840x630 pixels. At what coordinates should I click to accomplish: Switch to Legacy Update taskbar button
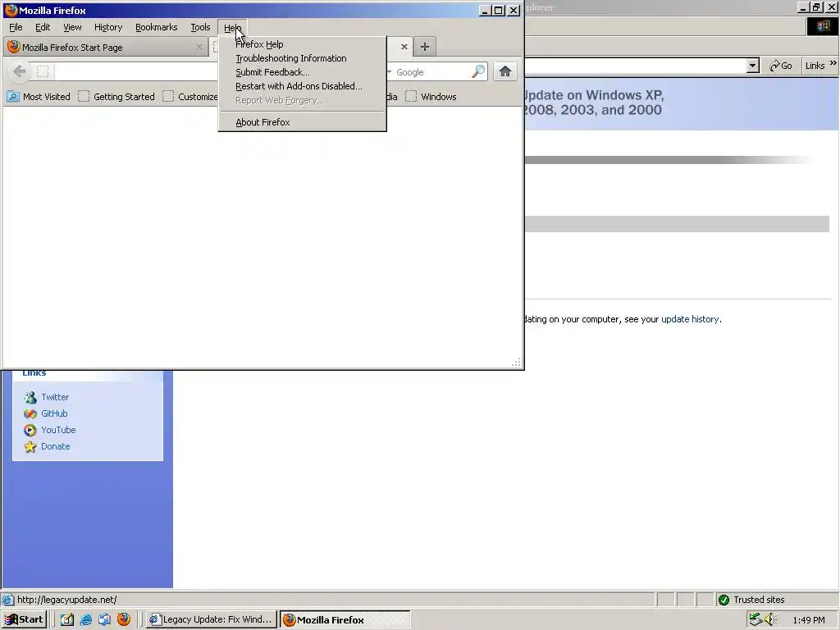coord(212,620)
